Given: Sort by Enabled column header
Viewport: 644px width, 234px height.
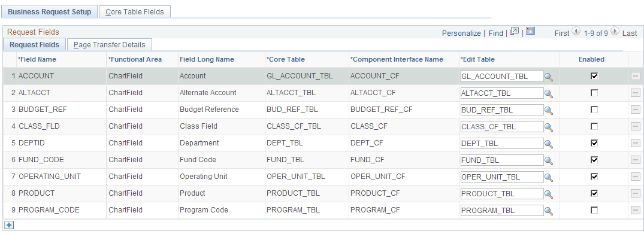Looking at the screenshot, I should [591, 59].
